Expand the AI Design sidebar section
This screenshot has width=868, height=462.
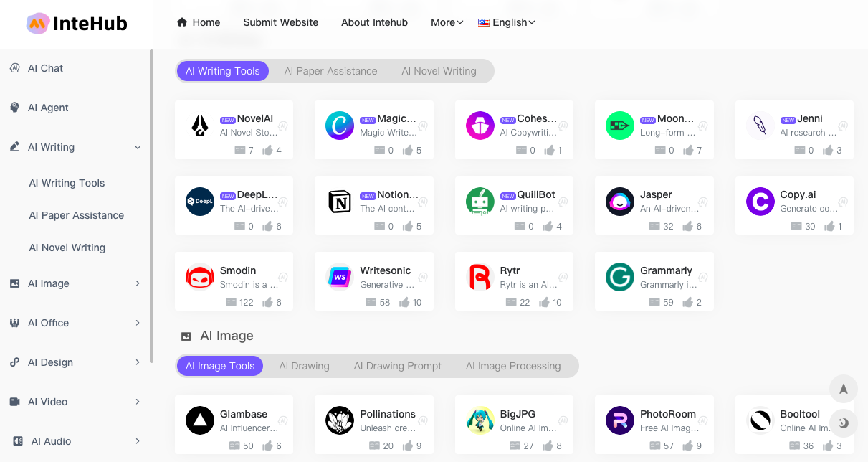[138, 362]
